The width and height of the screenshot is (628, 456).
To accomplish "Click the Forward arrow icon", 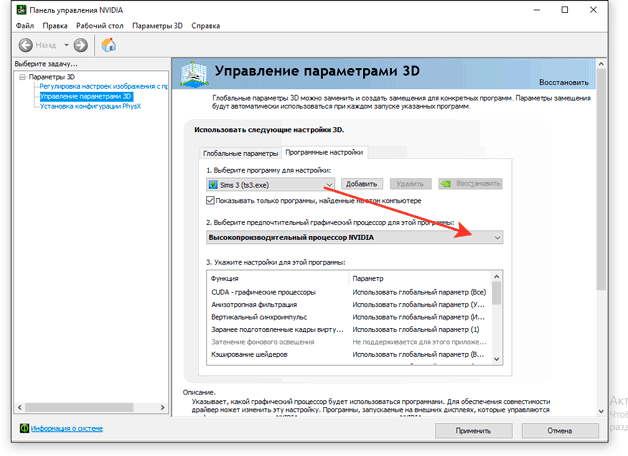I will point(81,45).
